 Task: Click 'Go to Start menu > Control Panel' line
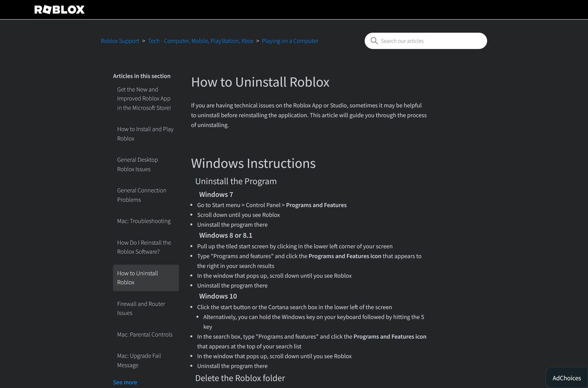(272, 205)
